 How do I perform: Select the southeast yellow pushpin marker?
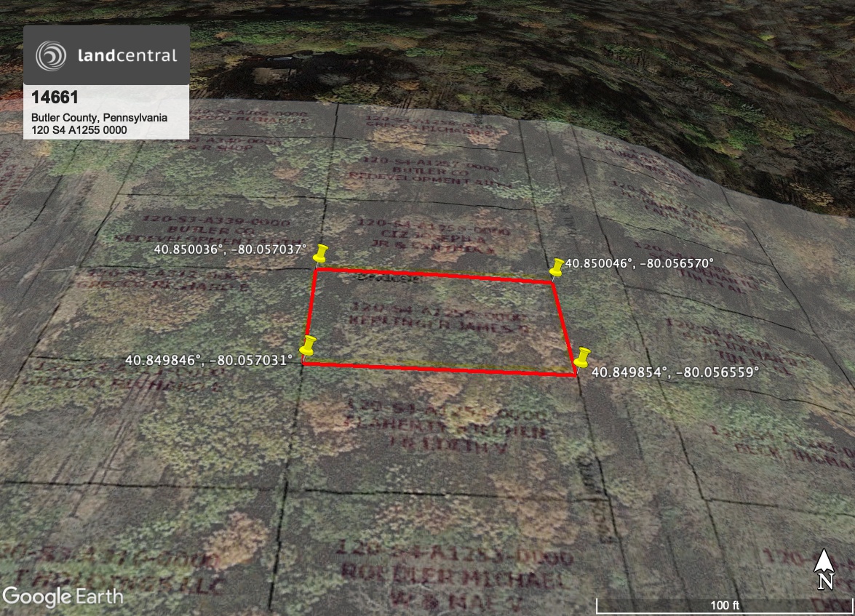point(581,358)
